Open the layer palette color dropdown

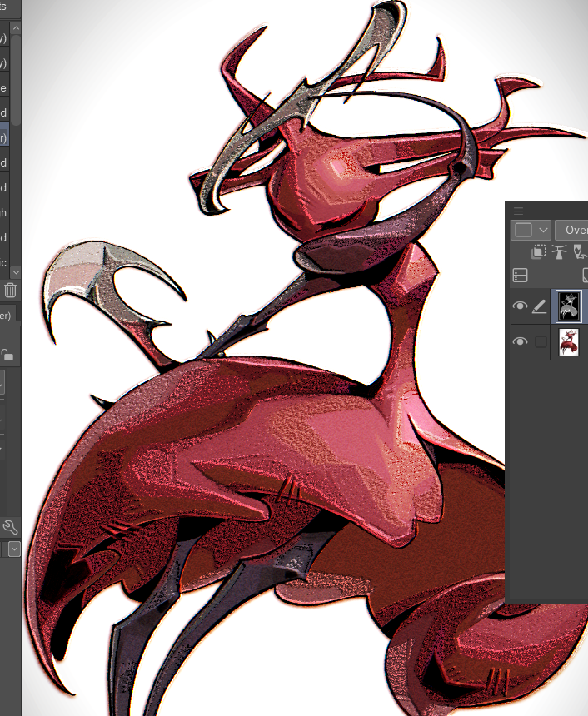(531, 230)
